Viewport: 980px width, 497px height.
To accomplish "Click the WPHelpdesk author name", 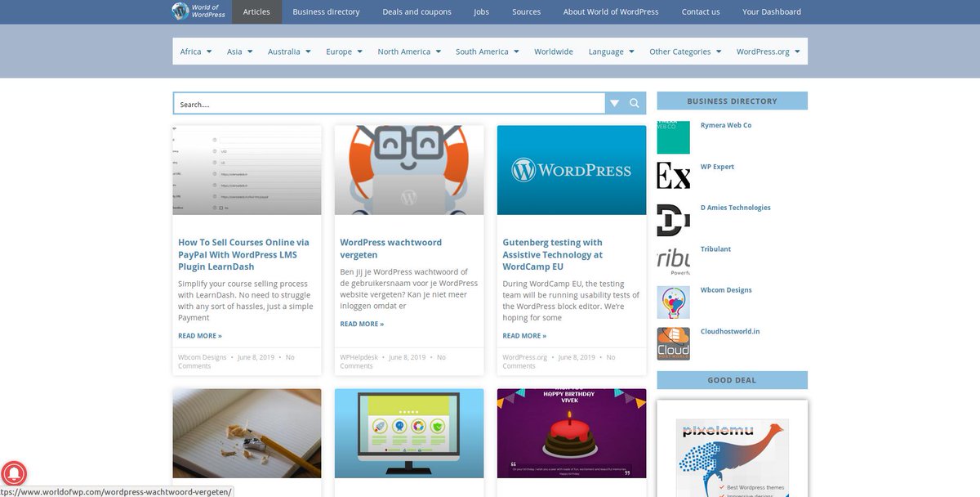I will point(359,357).
